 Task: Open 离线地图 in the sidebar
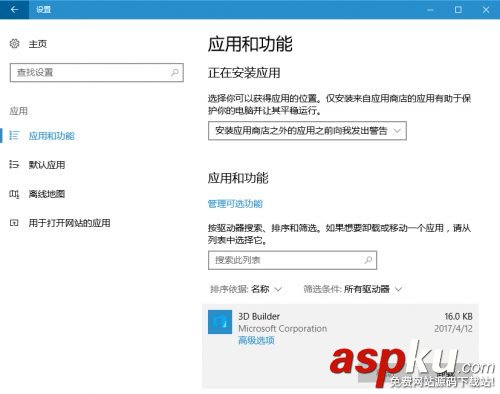point(47,194)
